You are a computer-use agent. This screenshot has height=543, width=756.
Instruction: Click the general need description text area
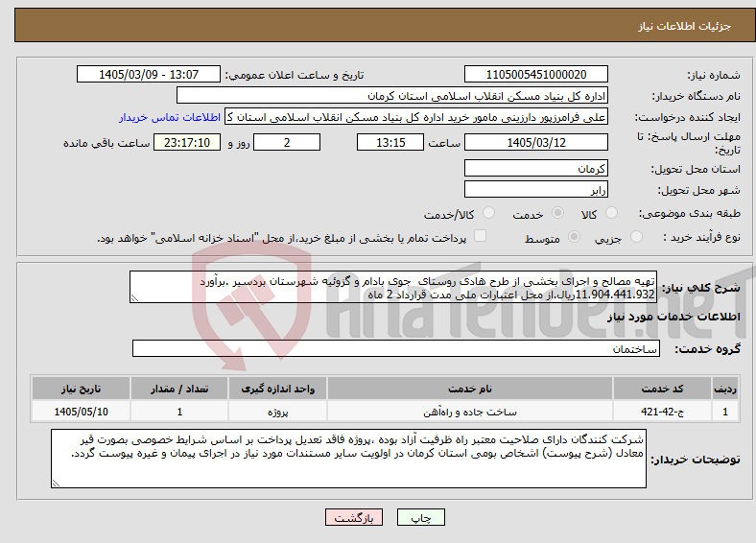click(393, 287)
